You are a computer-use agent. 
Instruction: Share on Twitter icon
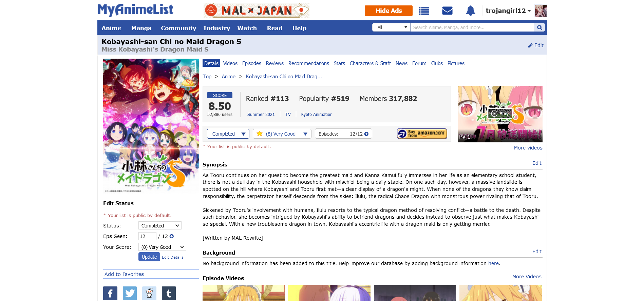[130, 293]
